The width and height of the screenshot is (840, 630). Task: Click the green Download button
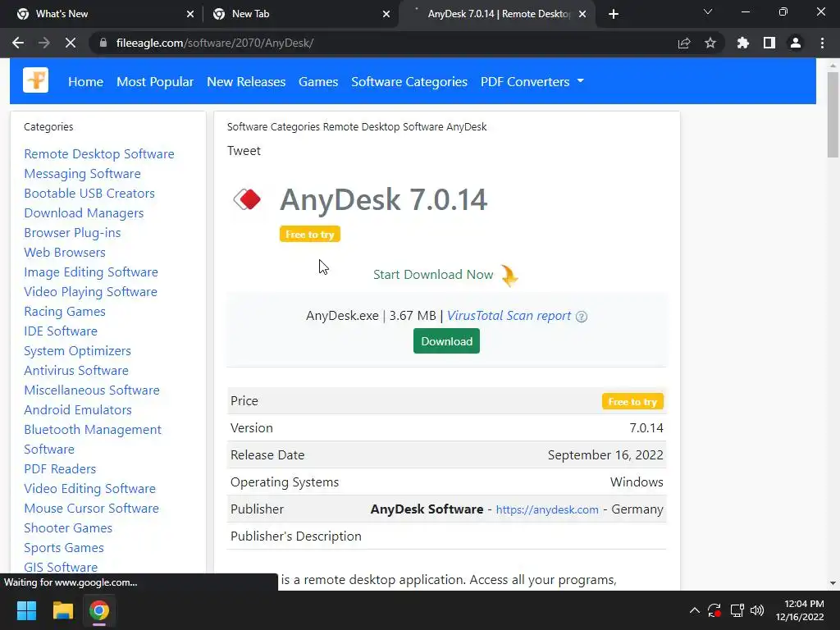[x=446, y=341]
